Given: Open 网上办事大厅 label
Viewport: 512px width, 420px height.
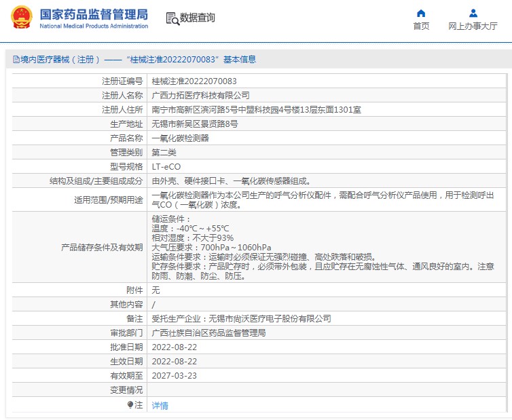Looking at the screenshot, I should 473,26.
